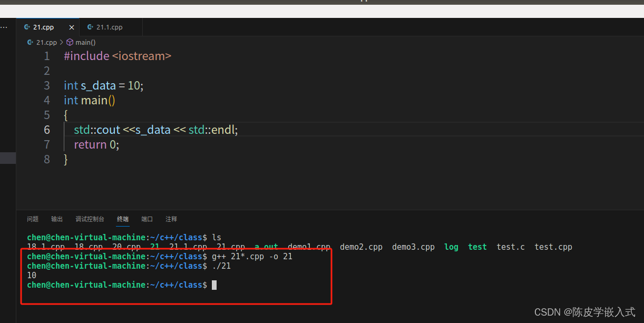Select the 终端 (Terminal) panel tab

coord(122,219)
